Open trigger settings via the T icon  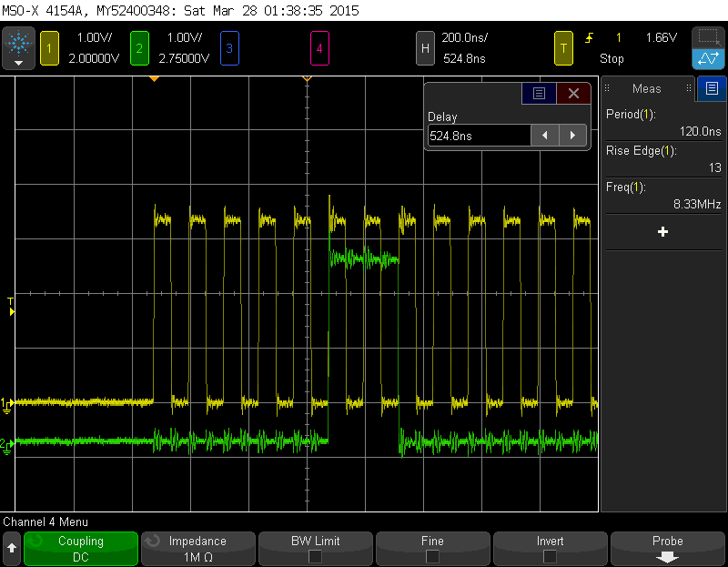(x=563, y=49)
